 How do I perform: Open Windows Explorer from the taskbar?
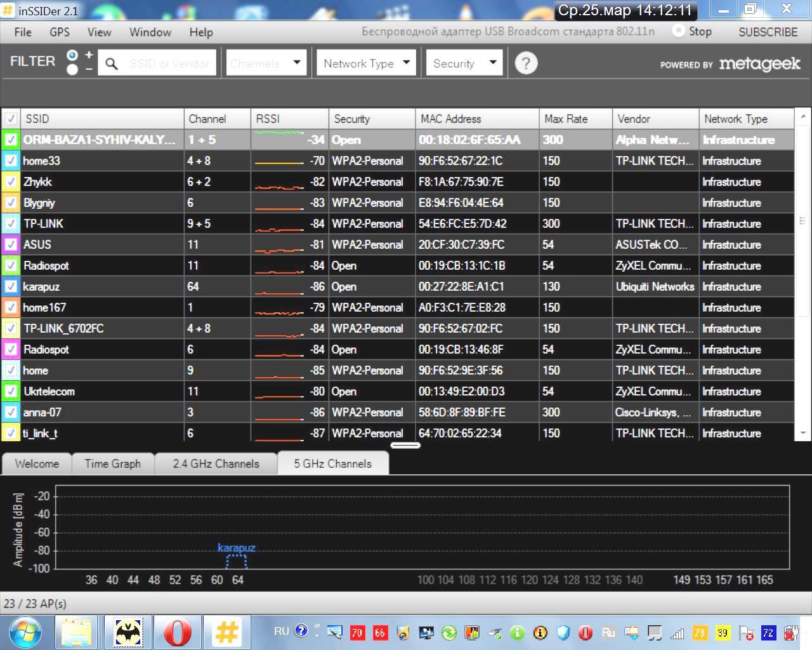[x=76, y=632]
